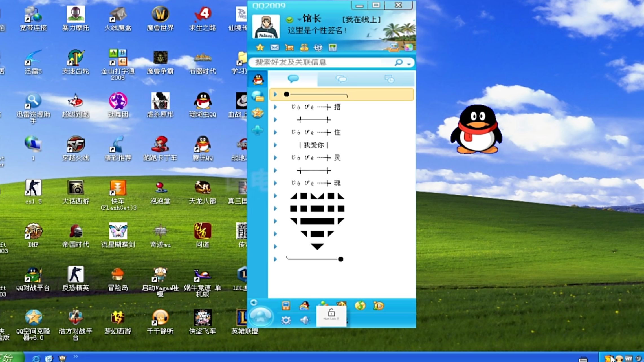Click the plus add-panel sidebar icon
Viewport: 644px width, 362px height.
tap(257, 130)
